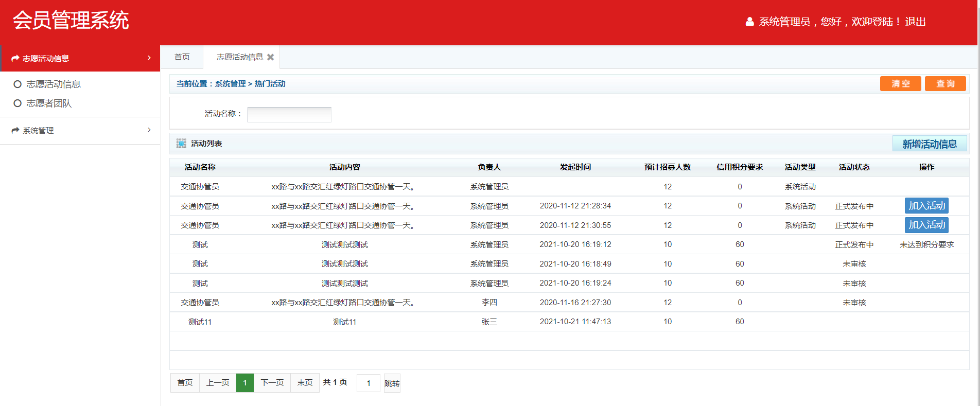Open 志愿者团队 in the sidebar

[x=49, y=103]
